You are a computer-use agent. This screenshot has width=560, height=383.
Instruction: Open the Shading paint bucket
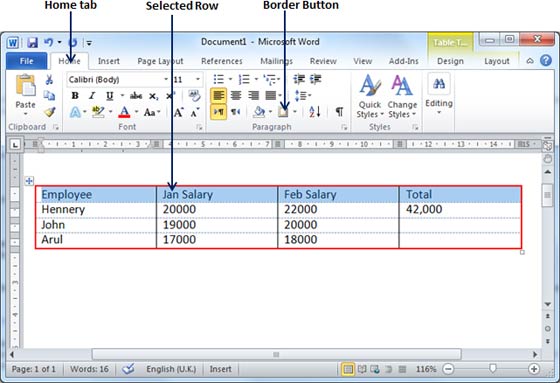(x=259, y=112)
